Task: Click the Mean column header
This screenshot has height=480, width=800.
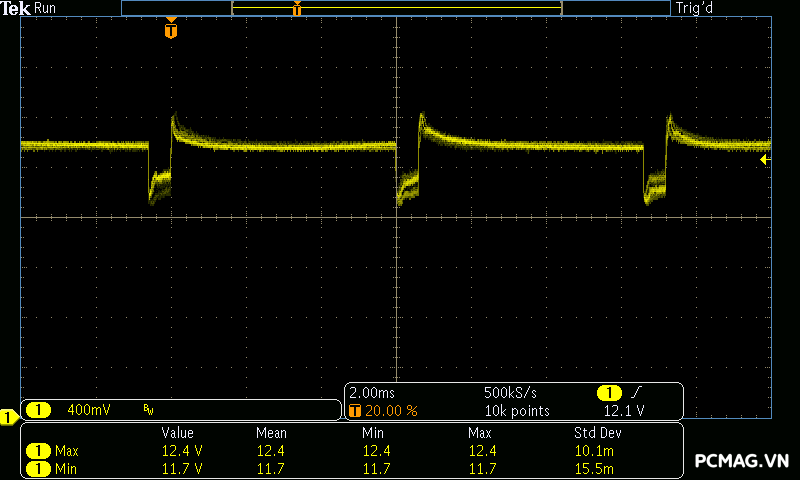Action: click(271, 433)
